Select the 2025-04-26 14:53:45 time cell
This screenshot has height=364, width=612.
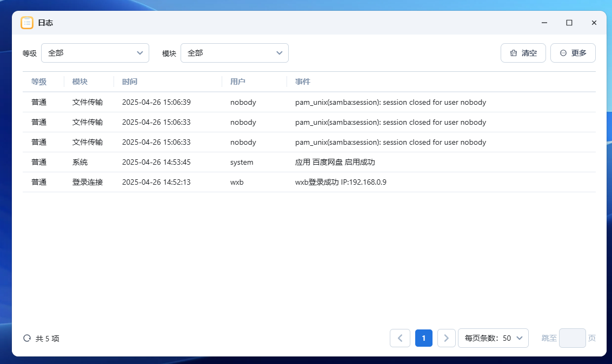[x=156, y=162]
